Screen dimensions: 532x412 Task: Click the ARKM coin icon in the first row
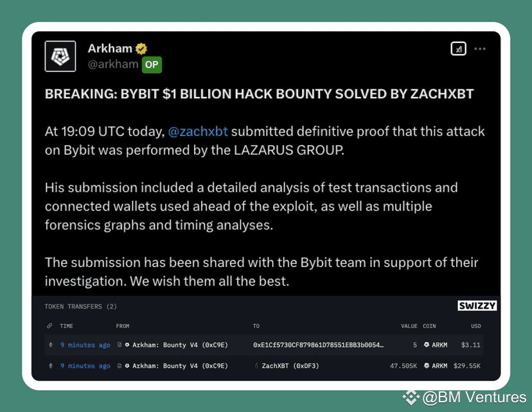coord(425,345)
